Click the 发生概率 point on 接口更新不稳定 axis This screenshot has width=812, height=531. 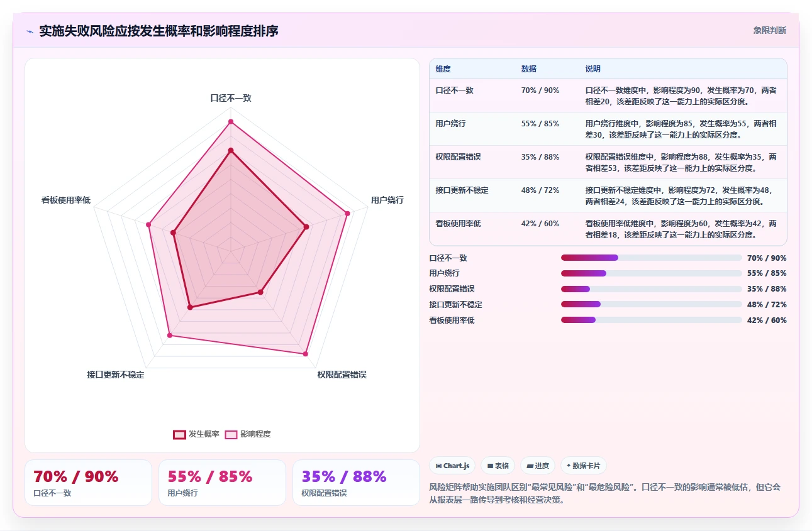tap(190, 307)
